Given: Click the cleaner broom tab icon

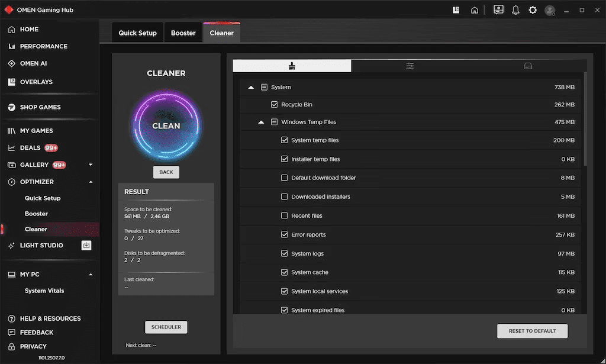Looking at the screenshot, I should (x=291, y=66).
